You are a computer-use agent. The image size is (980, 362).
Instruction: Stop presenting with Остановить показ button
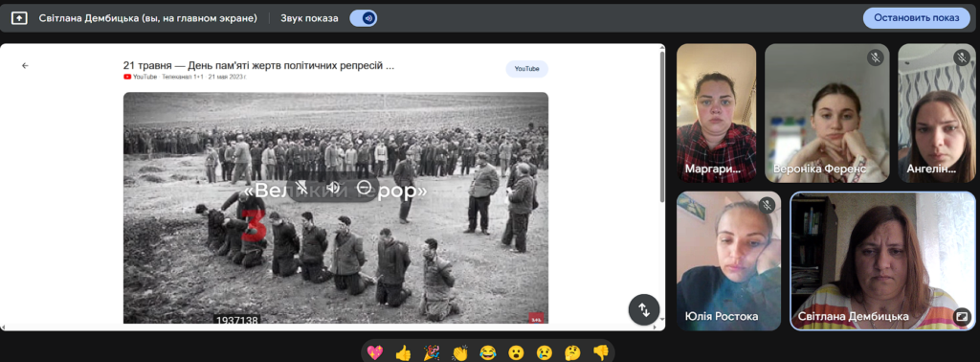[x=916, y=17]
